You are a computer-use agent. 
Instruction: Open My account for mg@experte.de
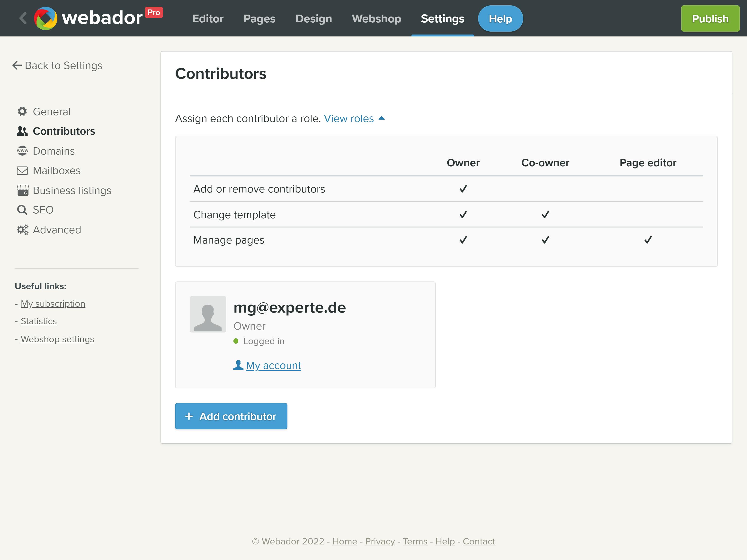[x=273, y=365]
